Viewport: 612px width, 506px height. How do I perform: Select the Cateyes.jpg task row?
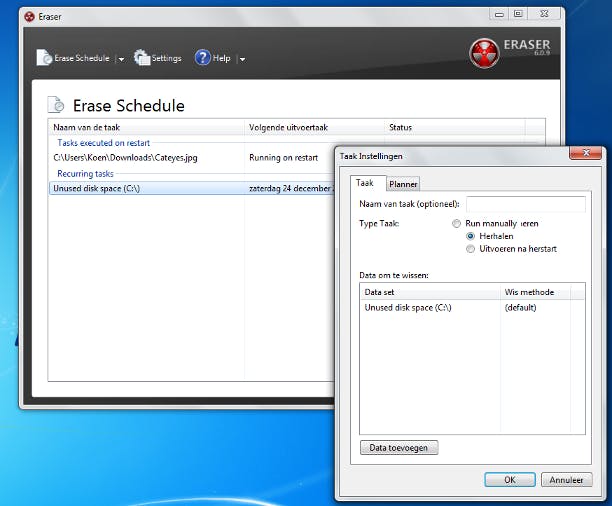(x=192, y=158)
